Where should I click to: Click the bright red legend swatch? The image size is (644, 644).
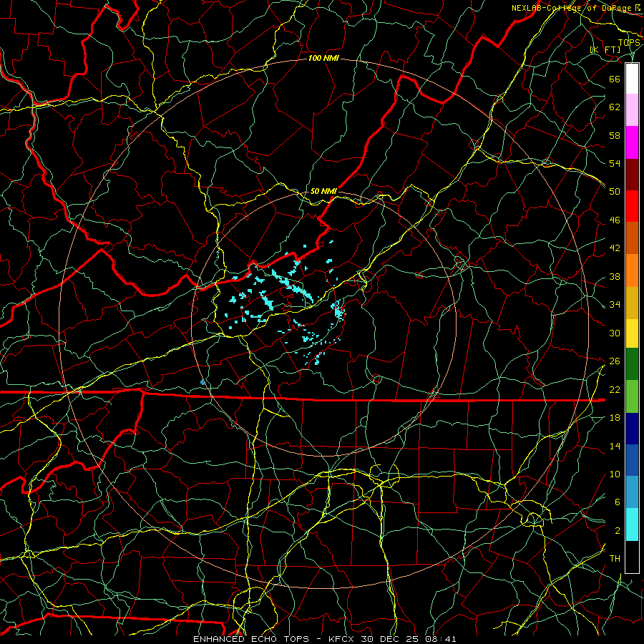coord(632,206)
